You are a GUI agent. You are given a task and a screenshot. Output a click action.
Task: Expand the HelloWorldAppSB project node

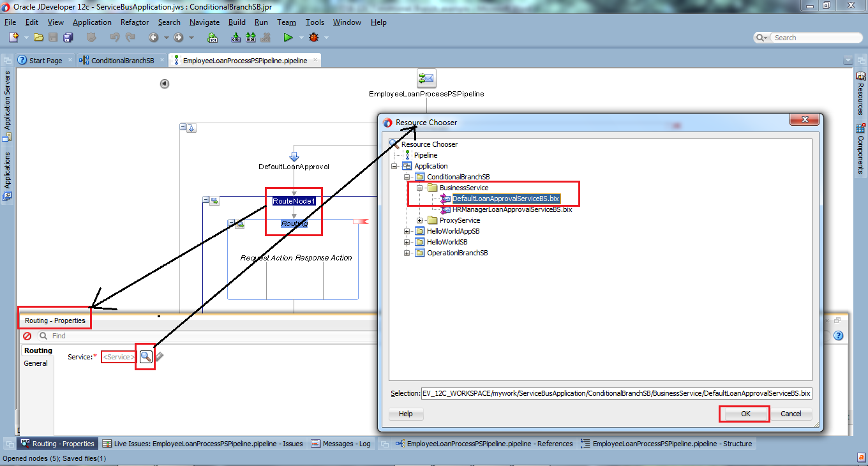coord(407,231)
